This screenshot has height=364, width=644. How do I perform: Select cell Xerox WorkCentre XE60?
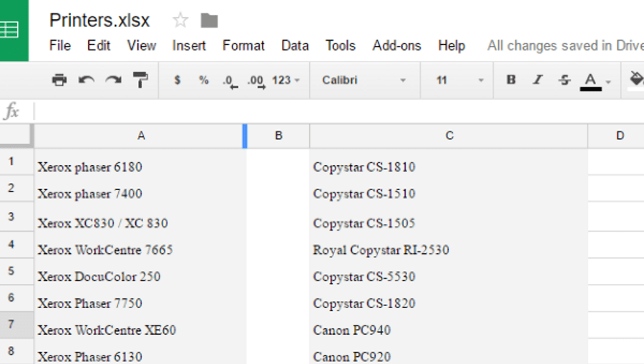[140, 325]
